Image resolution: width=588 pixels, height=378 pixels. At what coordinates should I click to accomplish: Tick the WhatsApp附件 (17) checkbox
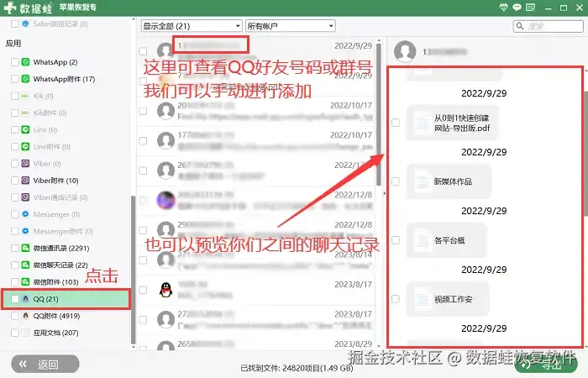[x=15, y=79]
